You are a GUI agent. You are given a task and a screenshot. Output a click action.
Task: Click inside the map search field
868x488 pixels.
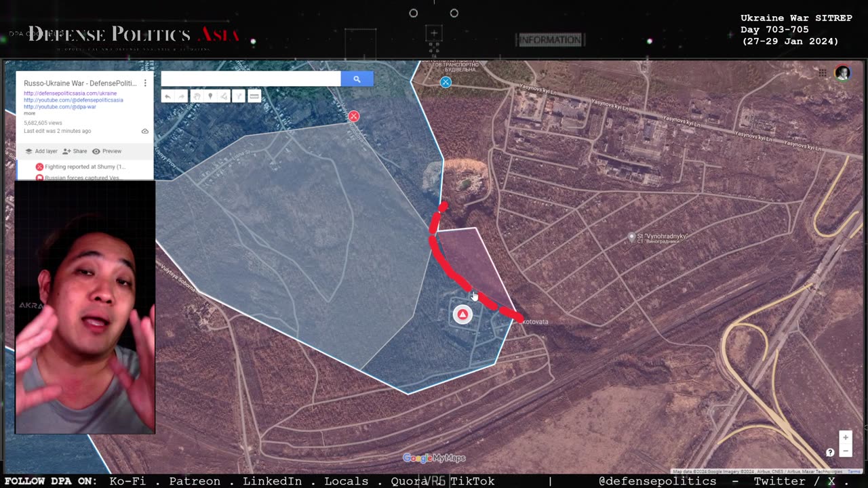coord(250,79)
